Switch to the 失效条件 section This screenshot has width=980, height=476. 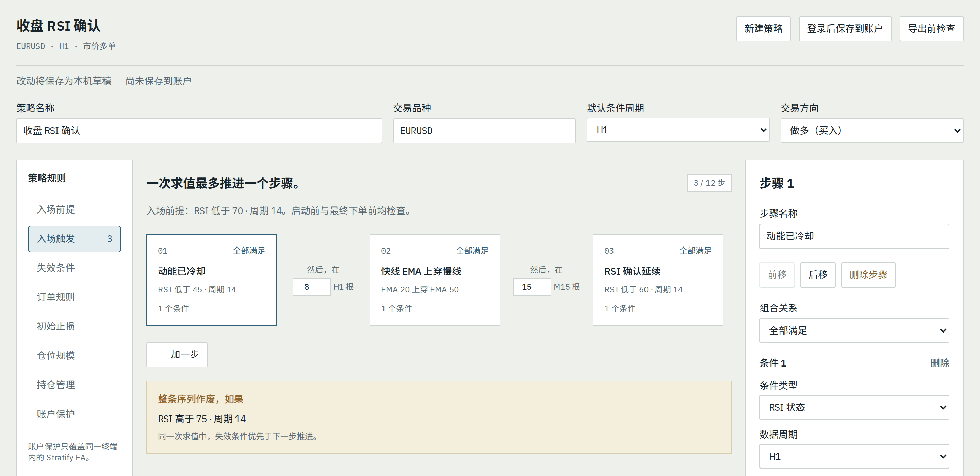74,268
